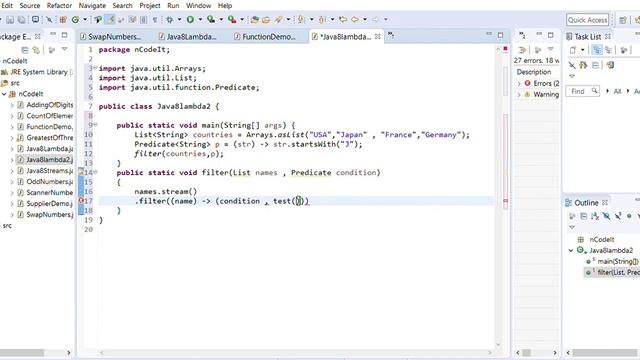Toggle Hide Fields in Outline toolbar
Image resolution: width=640 pixels, height=360 pixels.
pyautogui.click(x=607, y=216)
